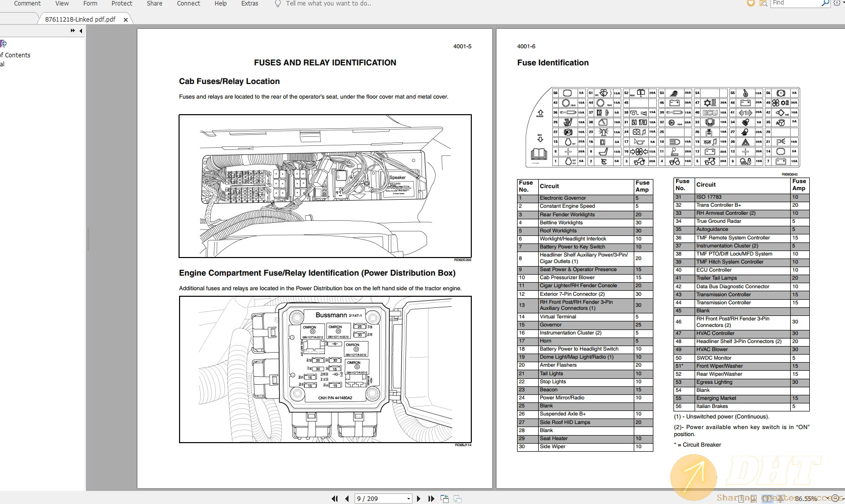
Task: Go forward to the next view
Action: tap(457, 498)
